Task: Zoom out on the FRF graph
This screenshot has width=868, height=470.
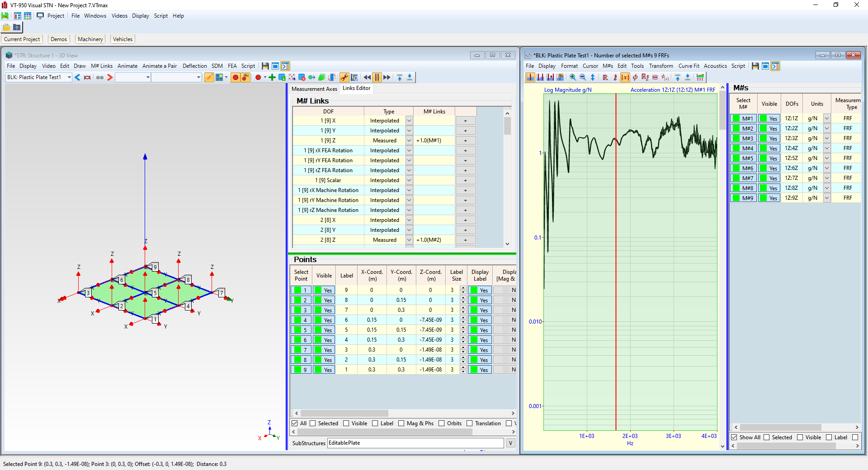Action: tap(583, 77)
